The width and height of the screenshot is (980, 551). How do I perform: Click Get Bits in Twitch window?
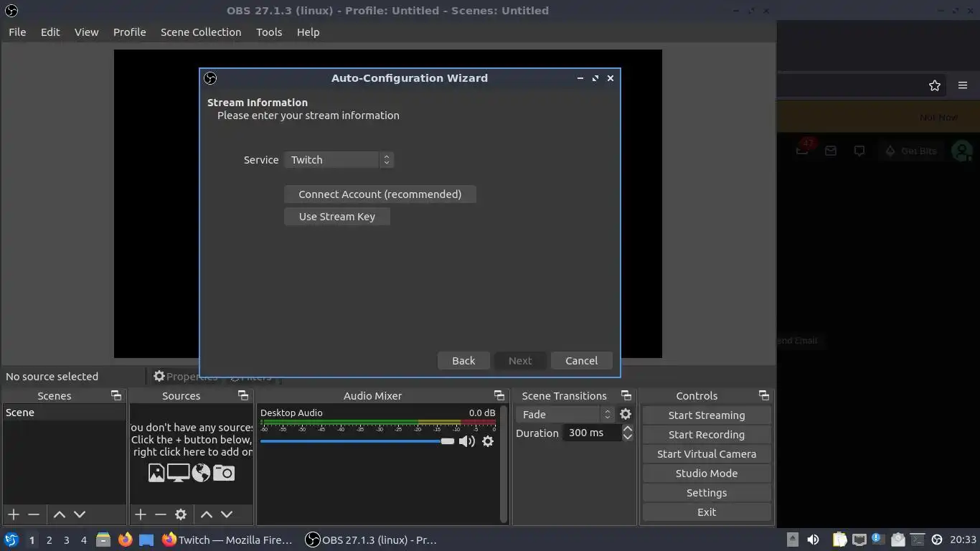[911, 151]
